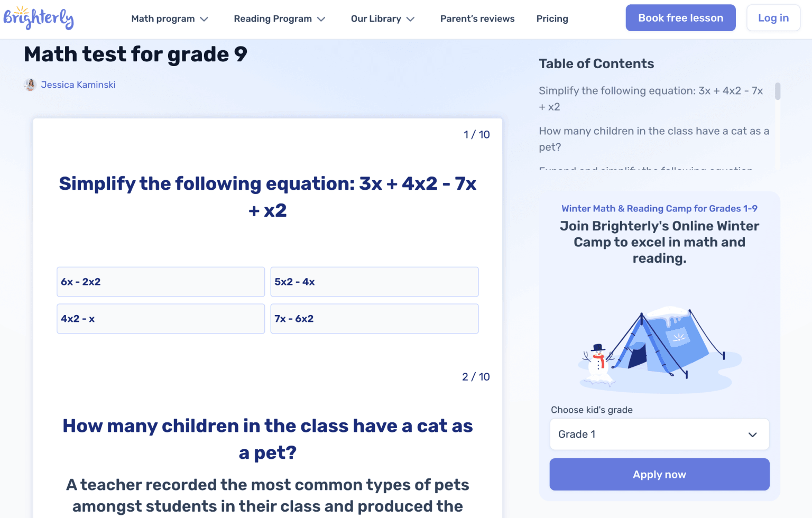Select answer option 6x - 2x2
Image resolution: width=812 pixels, height=518 pixels.
click(161, 282)
